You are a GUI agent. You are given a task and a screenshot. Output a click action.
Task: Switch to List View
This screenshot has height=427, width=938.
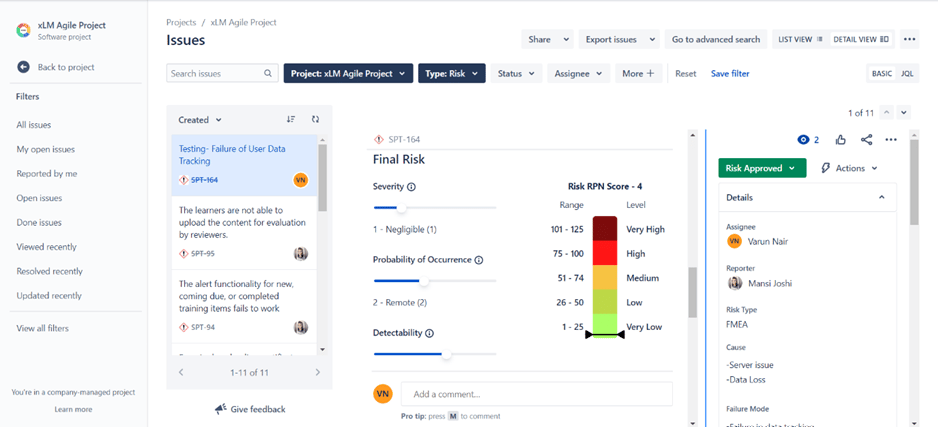pos(800,39)
